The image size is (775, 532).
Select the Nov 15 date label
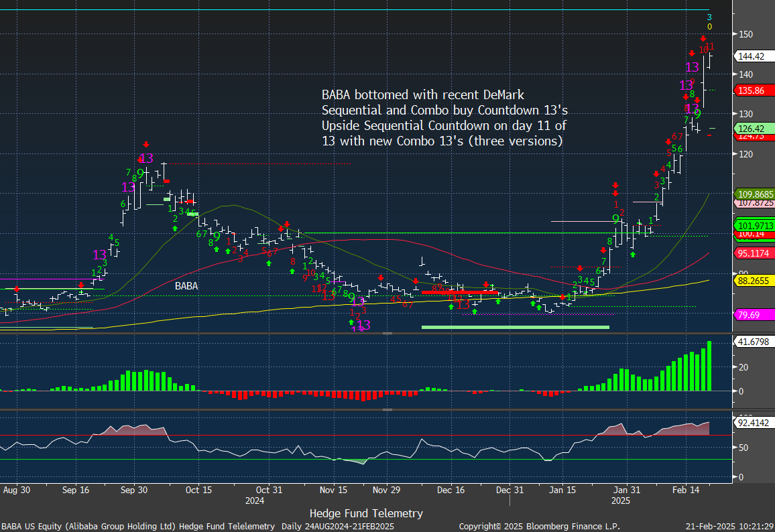click(x=334, y=490)
